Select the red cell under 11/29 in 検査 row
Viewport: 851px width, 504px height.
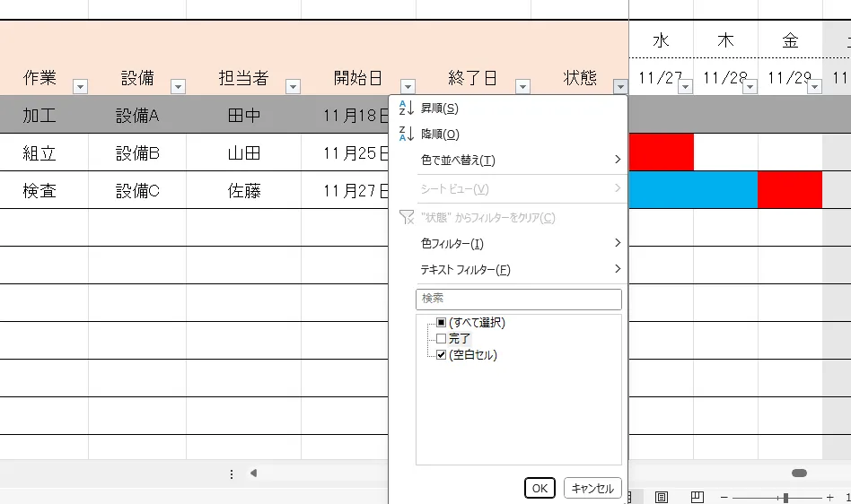[790, 190]
